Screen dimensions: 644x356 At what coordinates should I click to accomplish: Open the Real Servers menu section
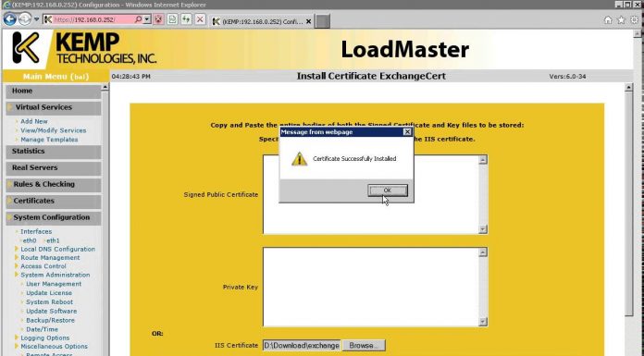[x=54, y=168]
